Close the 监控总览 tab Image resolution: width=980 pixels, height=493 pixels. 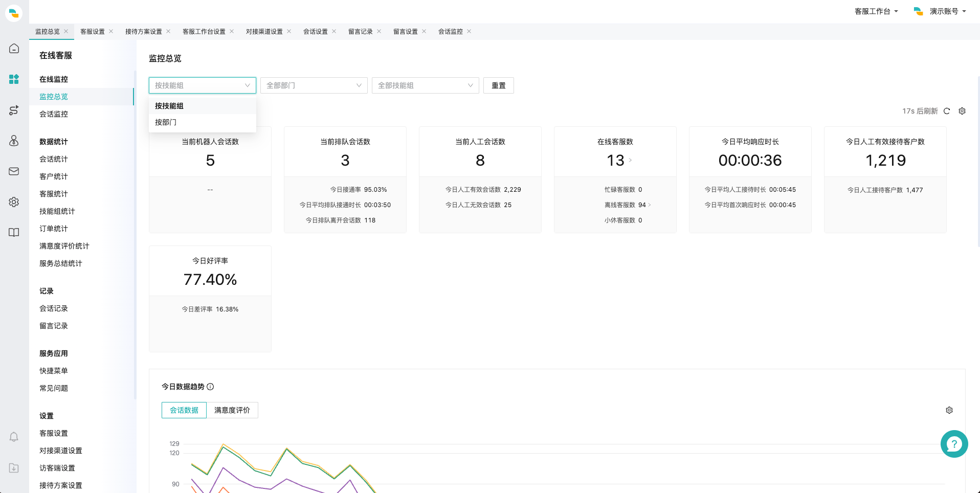(x=66, y=31)
